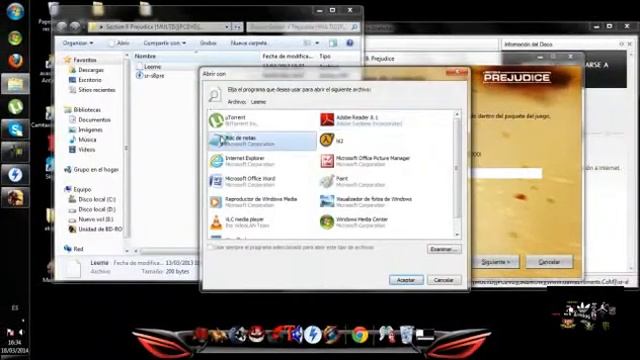This screenshot has height=360, width=640.
Task: Launch Google Chrome from the bottom dock
Action: (x=360, y=335)
